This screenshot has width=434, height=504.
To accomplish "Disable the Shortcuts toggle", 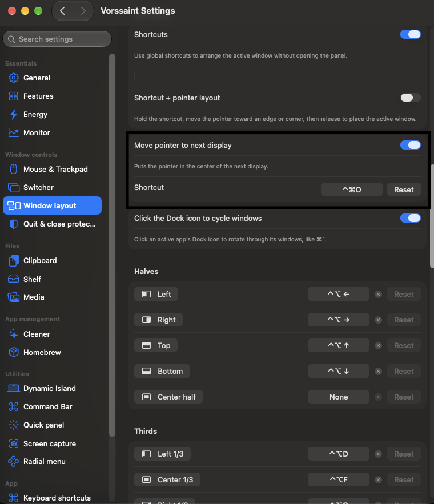I will pos(410,34).
